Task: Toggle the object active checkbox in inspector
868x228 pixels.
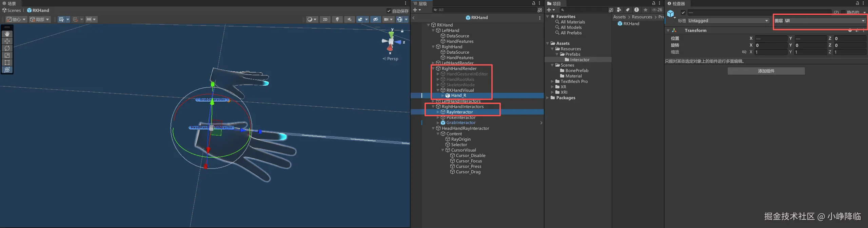Action: (683, 13)
